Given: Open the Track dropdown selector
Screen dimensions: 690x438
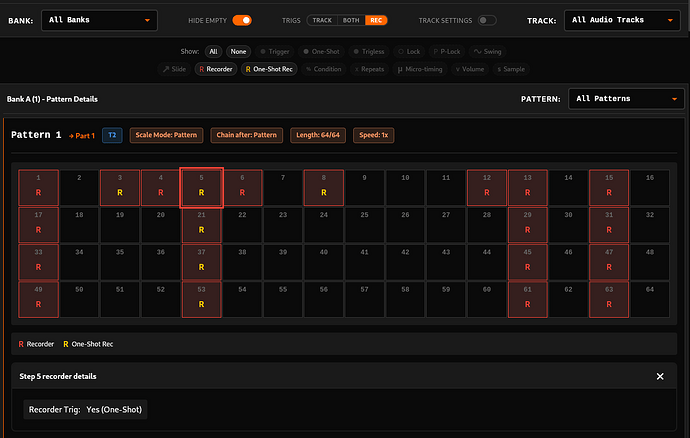Looking at the screenshot, I should click(622, 20).
